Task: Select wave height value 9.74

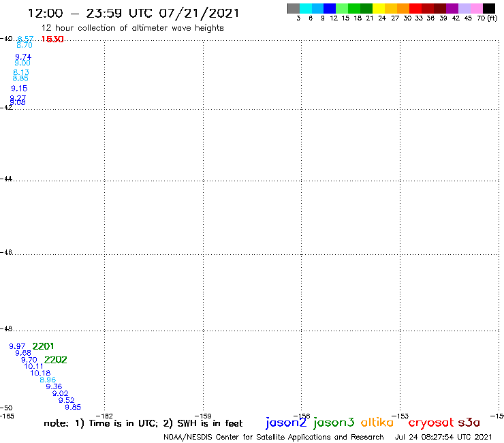Action: 23,57
